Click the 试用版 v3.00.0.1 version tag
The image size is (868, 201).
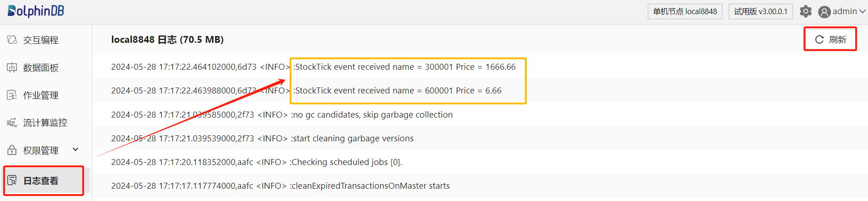pyautogui.click(x=761, y=11)
